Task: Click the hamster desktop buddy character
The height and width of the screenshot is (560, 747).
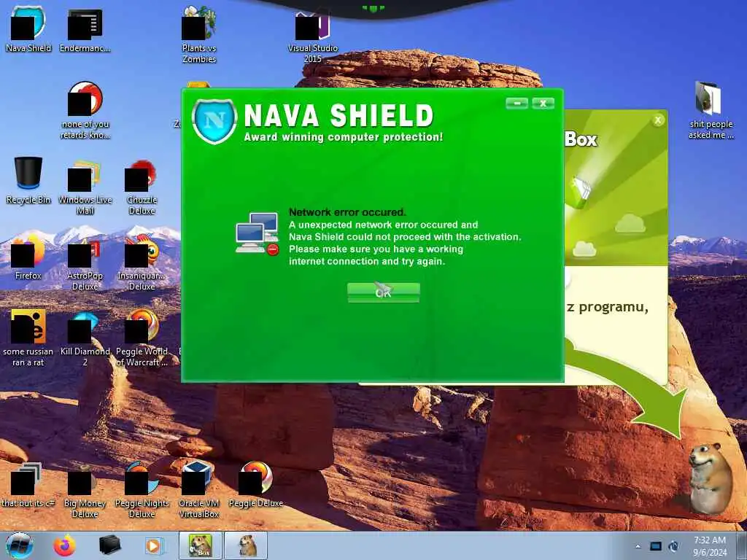Action: 710,478
